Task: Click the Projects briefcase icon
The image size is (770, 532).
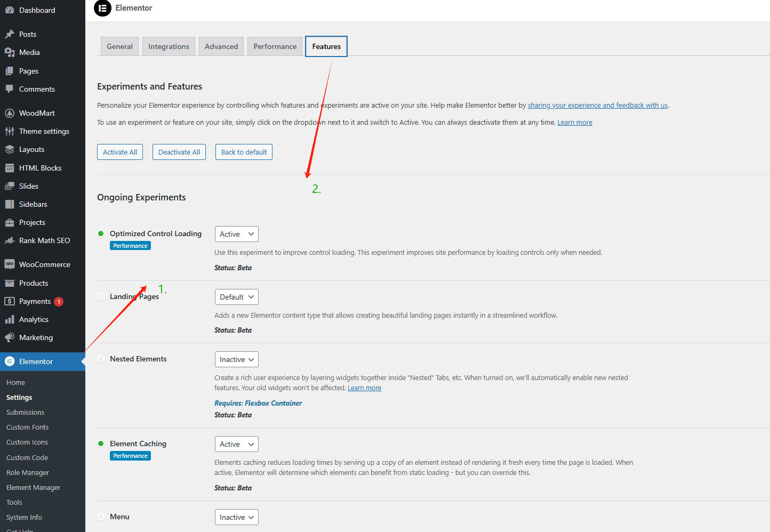Action: click(10, 222)
